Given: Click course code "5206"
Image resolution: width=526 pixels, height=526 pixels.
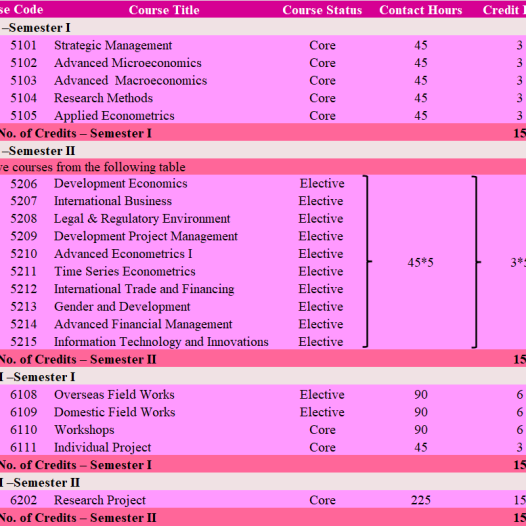Looking at the screenshot, I should 23,183.
